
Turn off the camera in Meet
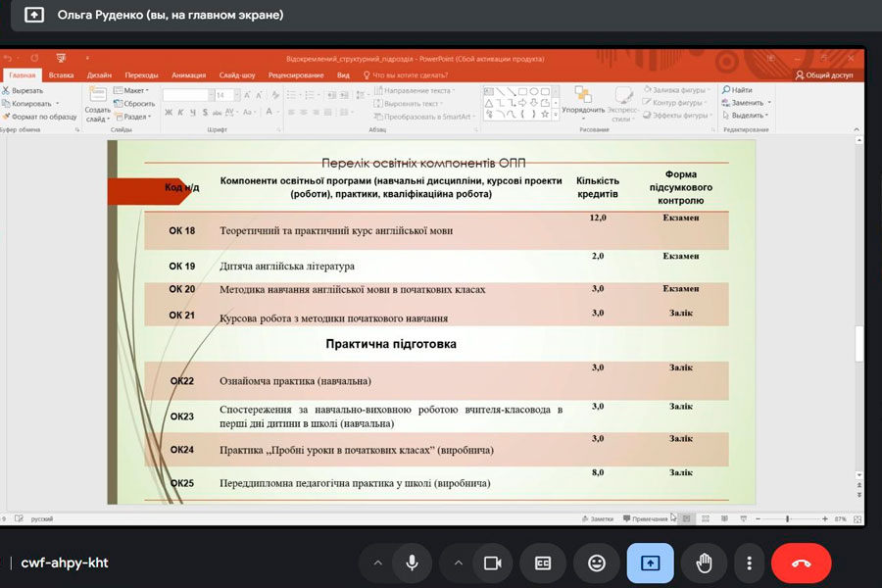[x=492, y=563]
